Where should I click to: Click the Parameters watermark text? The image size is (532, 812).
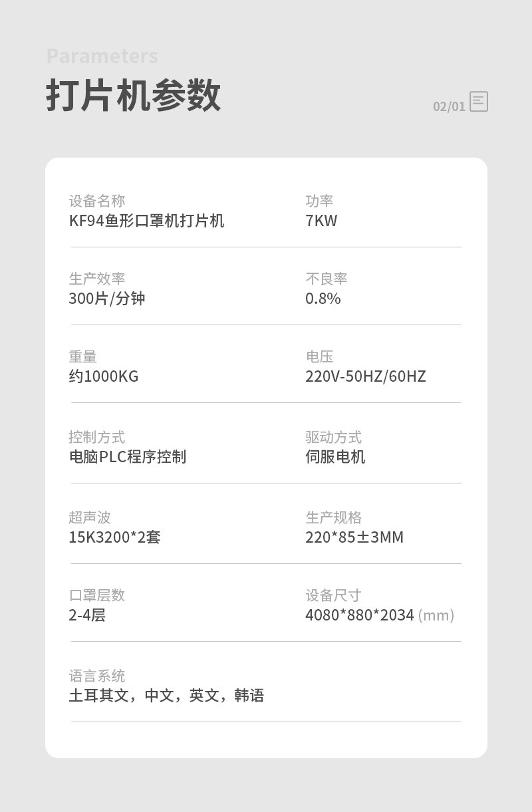[102, 56]
